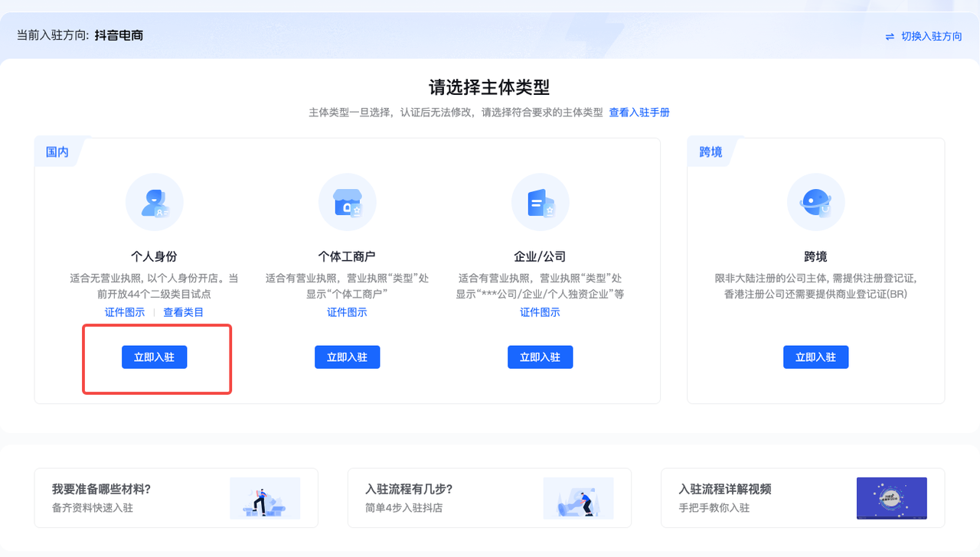Open the 切换入驻方向 link

[932, 36]
